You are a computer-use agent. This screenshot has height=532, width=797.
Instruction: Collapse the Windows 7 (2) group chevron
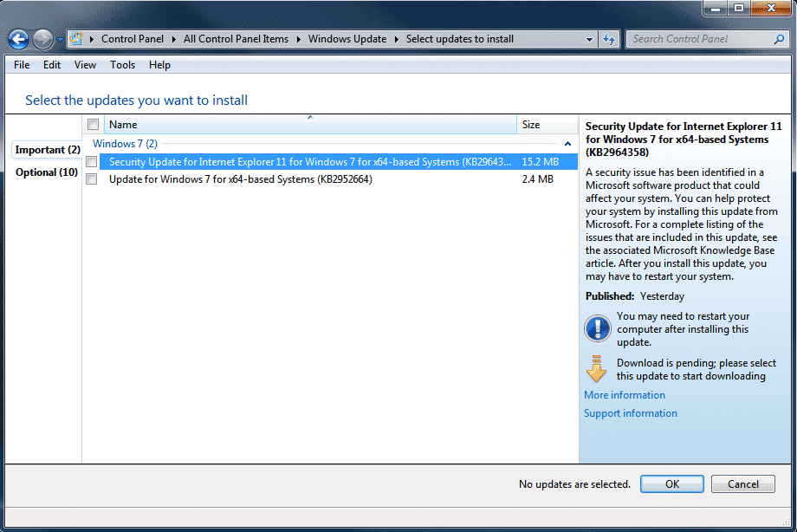[567, 144]
